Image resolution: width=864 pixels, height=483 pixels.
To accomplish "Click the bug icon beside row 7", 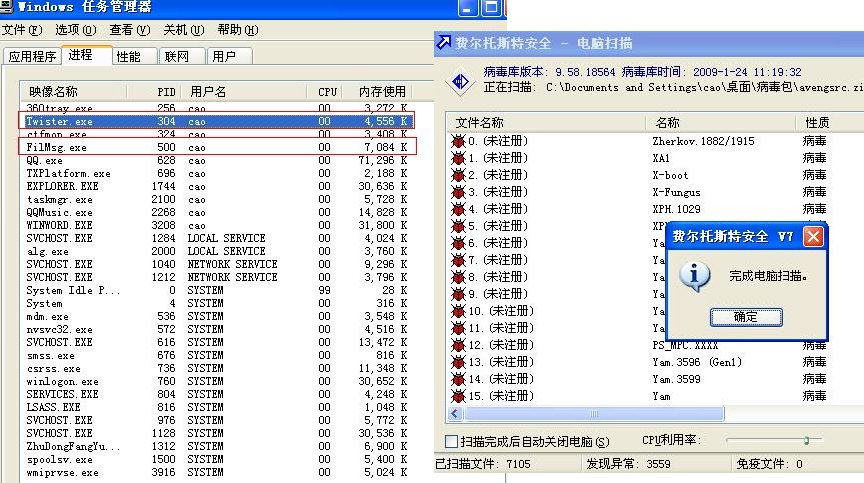I will [458, 260].
